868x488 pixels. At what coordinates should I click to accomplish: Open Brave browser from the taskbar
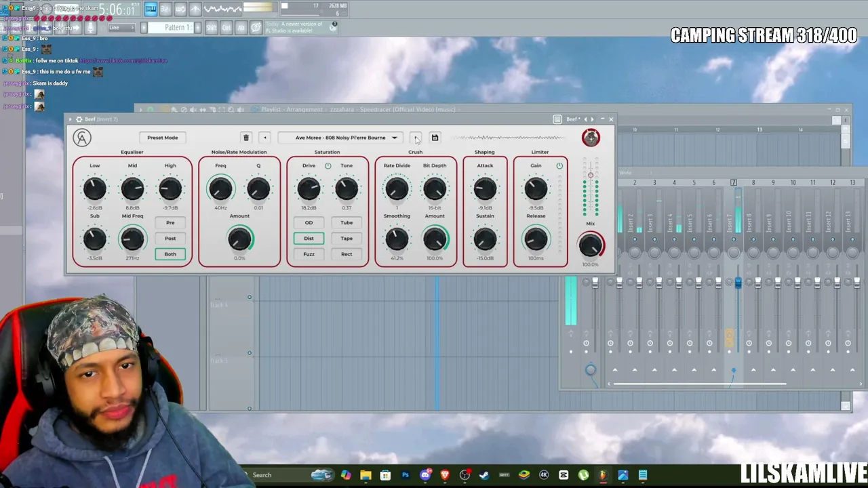(x=445, y=475)
